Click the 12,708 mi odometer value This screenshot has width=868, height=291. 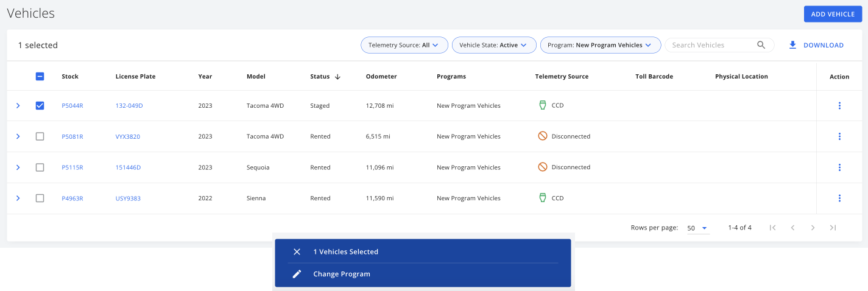(380, 106)
